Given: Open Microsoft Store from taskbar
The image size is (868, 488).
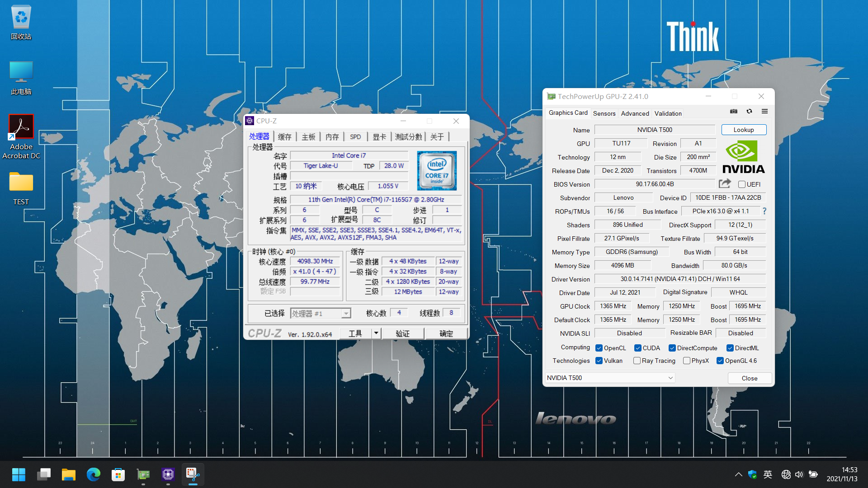Looking at the screenshot, I should point(118,474).
